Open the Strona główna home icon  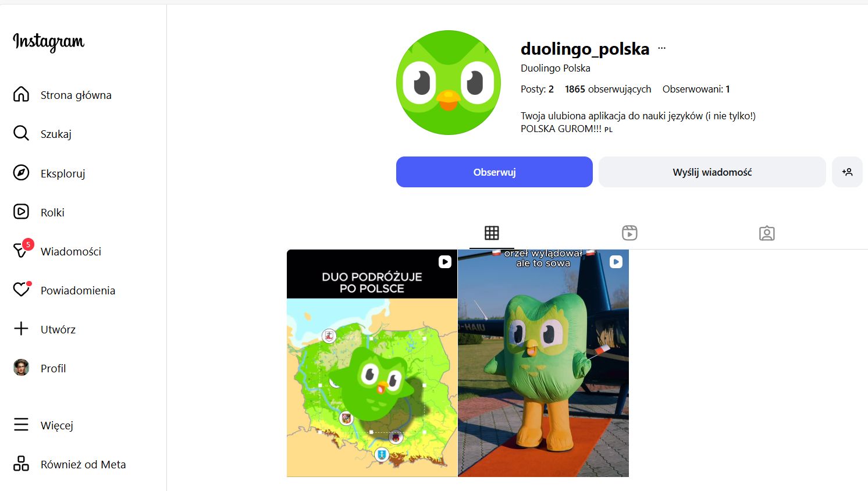21,94
